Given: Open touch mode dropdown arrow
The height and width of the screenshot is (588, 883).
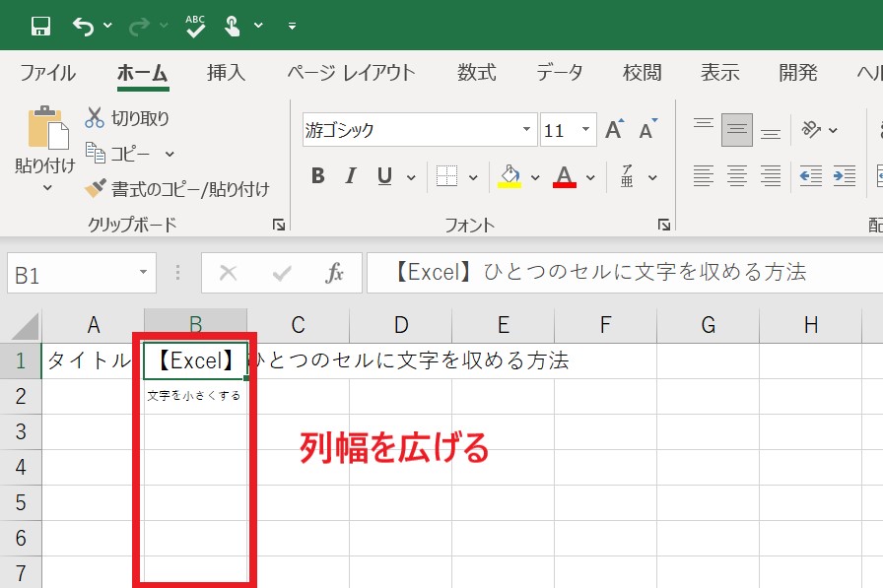Looking at the screenshot, I should [x=258, y=26].
